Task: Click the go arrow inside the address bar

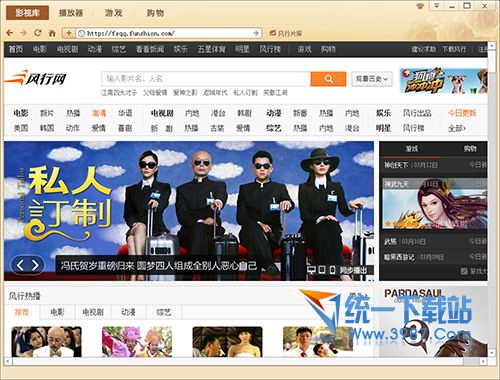Action: coord(256,33)
